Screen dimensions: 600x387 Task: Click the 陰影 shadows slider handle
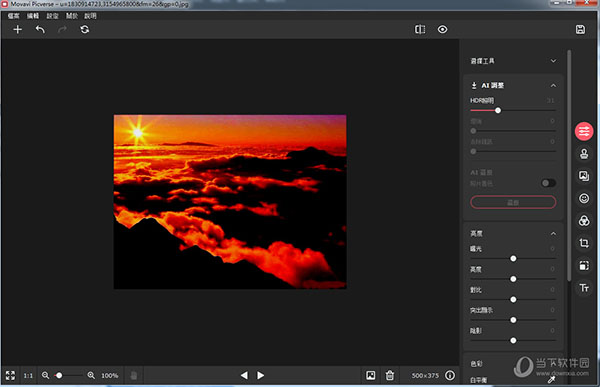coord(514,340)
